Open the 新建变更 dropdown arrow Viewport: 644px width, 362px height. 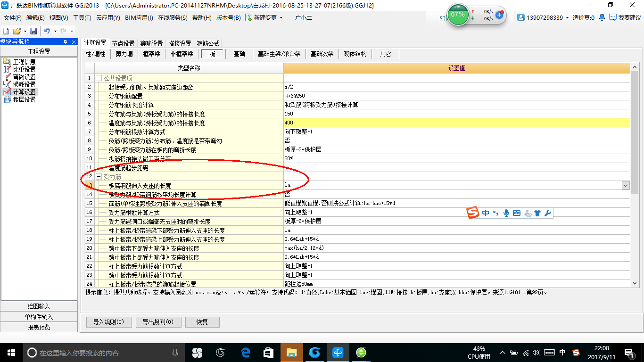(281, 18)
